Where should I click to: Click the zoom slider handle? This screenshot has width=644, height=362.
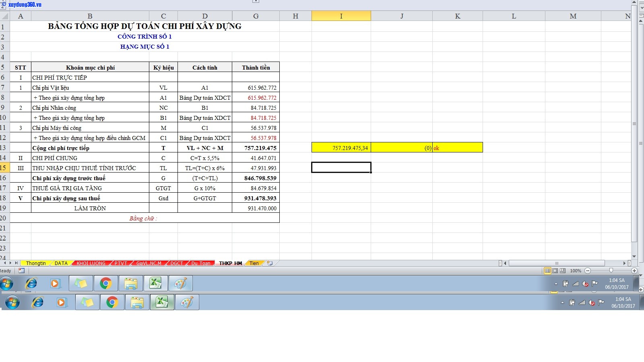611,271
